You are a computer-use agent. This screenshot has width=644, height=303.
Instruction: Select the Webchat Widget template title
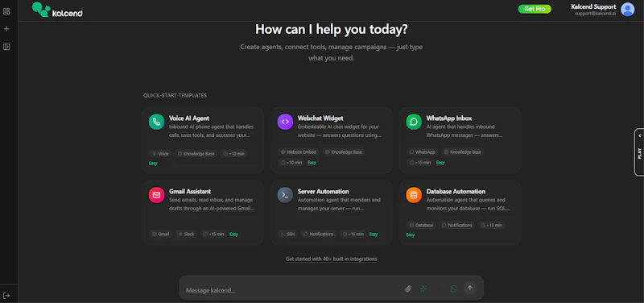pos(320,118)
